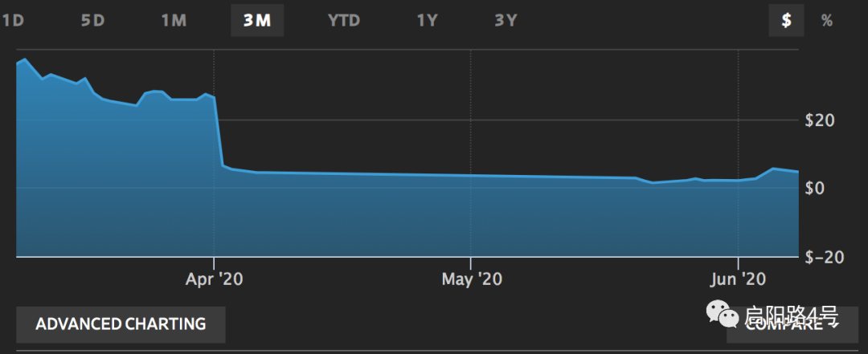This screenshot has width=868, height=354.
Task: Choose the 1M chart range
Action: pyautogui.click(x=174, y=21)
